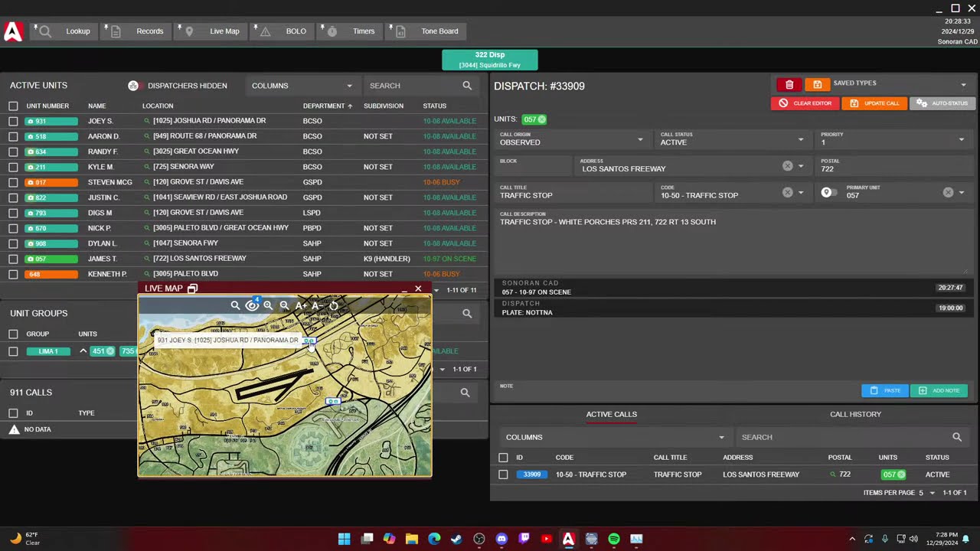Open the Windows Start menu
Viewport: 980px width, 551px height.
coord(345,539)
